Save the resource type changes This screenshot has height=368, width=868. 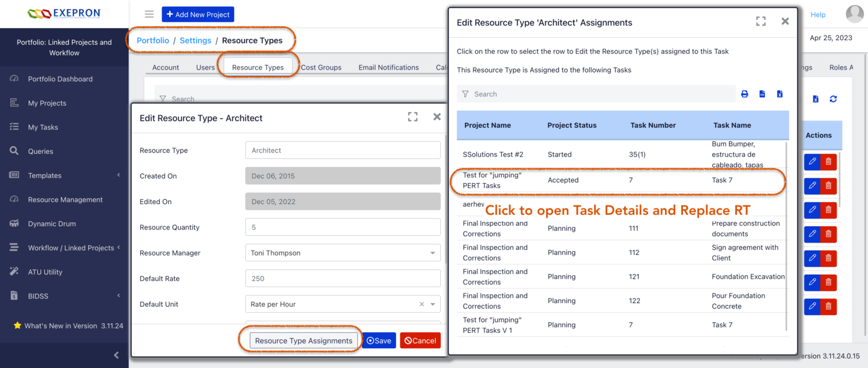point(379,340)
